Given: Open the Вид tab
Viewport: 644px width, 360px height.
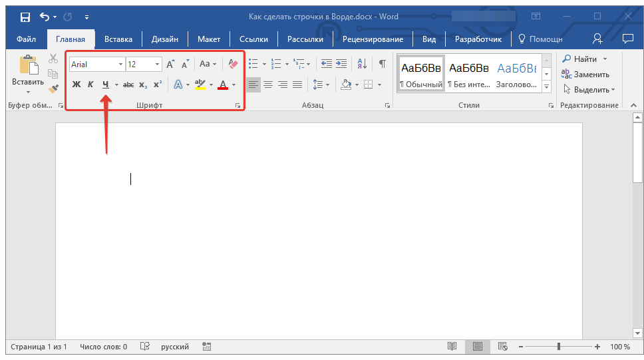Looking at the screenshot, I should pos(429,39).
